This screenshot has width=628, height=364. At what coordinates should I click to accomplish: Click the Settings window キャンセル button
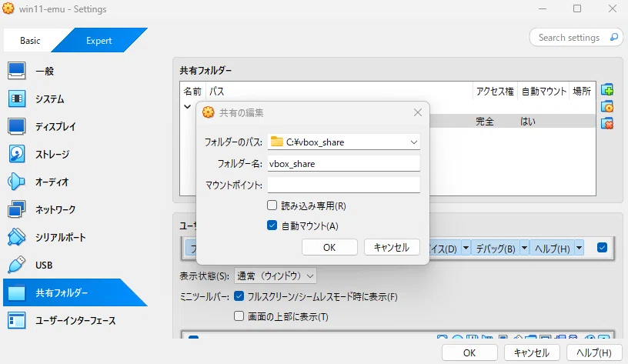tap(532, 352)
